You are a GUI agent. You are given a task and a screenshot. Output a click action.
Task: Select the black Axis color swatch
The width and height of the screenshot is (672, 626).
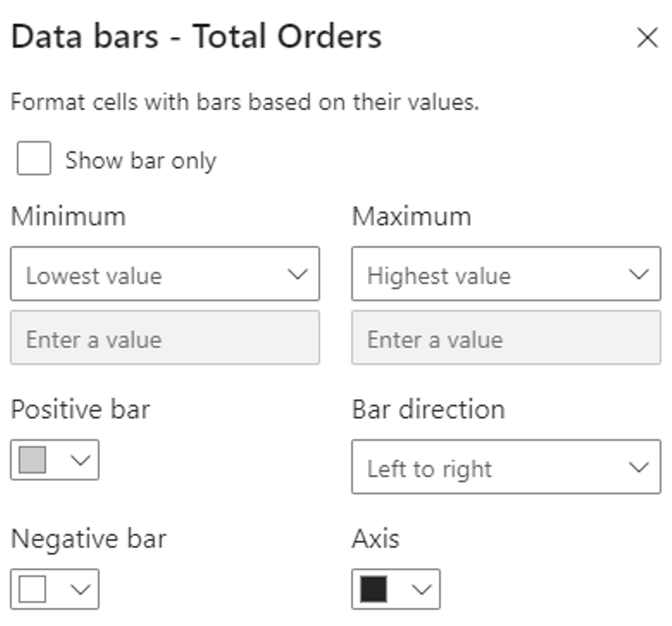pos(373,589)
